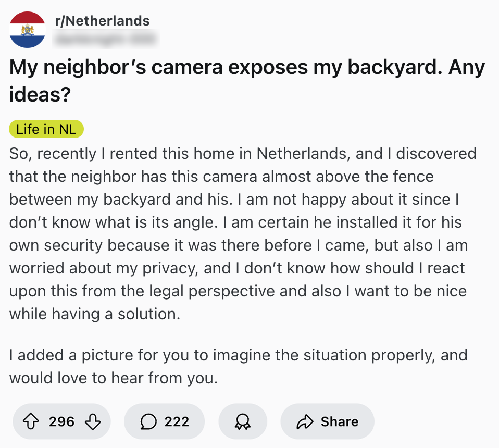
Task: Click the share arrow icon
Action: tap(305, 421)
